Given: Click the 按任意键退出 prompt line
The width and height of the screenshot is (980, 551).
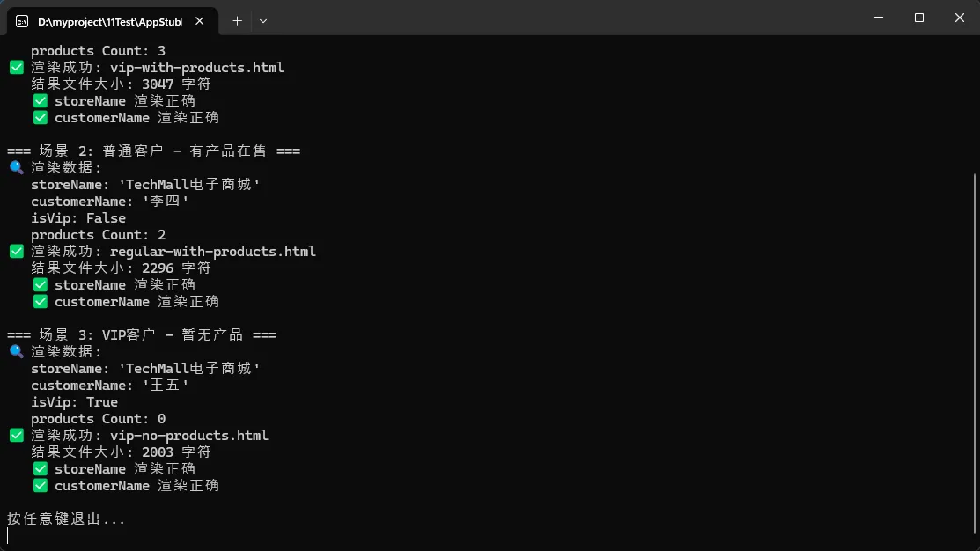Looking at the screenshot, I should pos(66,519).
